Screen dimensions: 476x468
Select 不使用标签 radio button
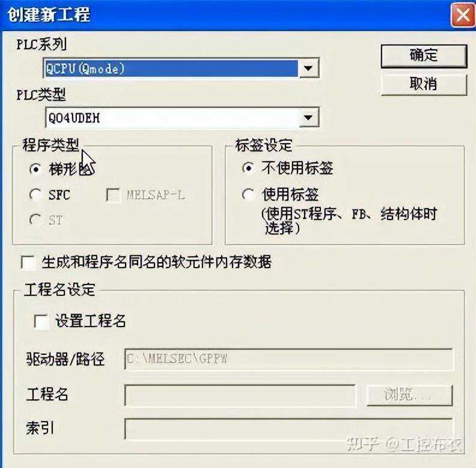coord(248,168)
